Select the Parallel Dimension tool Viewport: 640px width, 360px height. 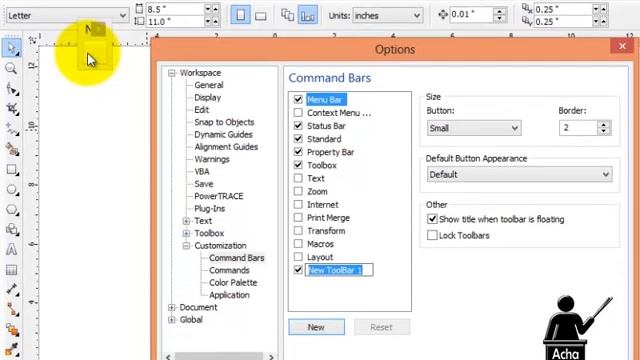[12, 290]
